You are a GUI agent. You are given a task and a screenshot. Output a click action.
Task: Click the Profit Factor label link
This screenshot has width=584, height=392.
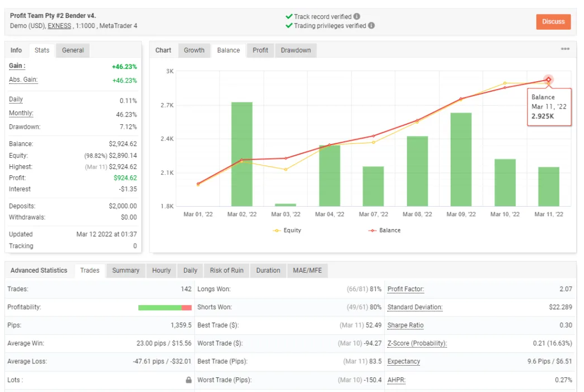click(x=405, y=289)
